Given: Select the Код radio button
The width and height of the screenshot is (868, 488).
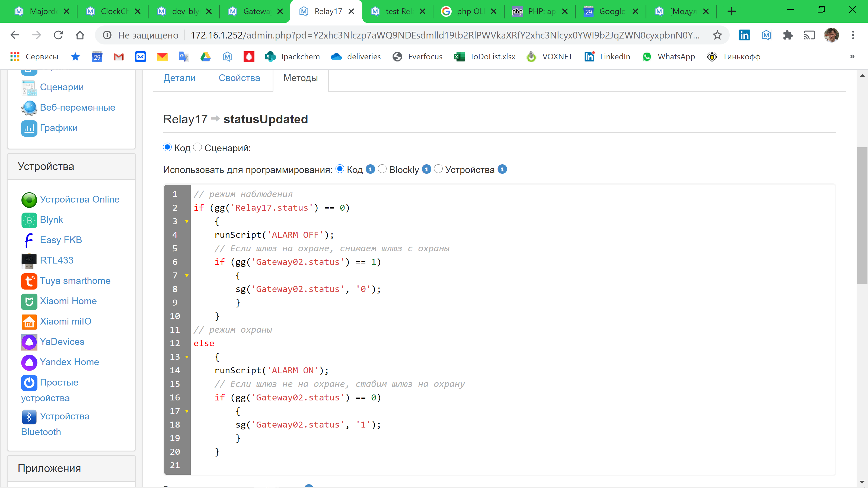Looking at the screenshot, I should point(168,148).
